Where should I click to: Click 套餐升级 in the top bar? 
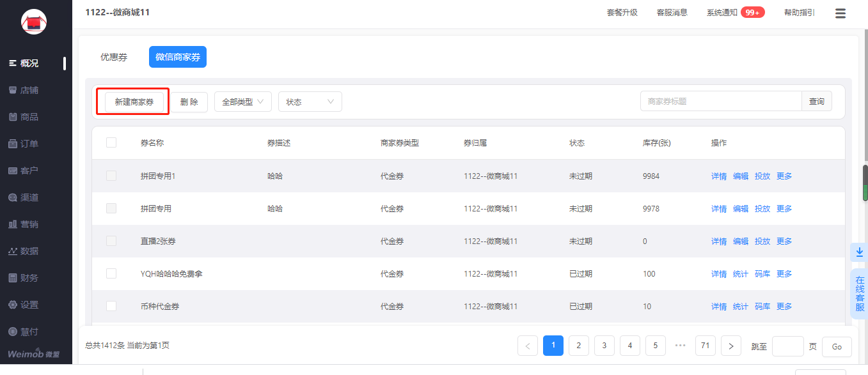click(622, 12)
